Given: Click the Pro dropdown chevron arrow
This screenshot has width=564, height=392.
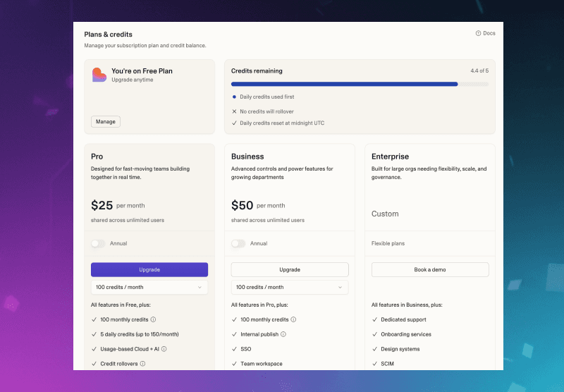Looking at the screenshot, I should tap(200, 288).
